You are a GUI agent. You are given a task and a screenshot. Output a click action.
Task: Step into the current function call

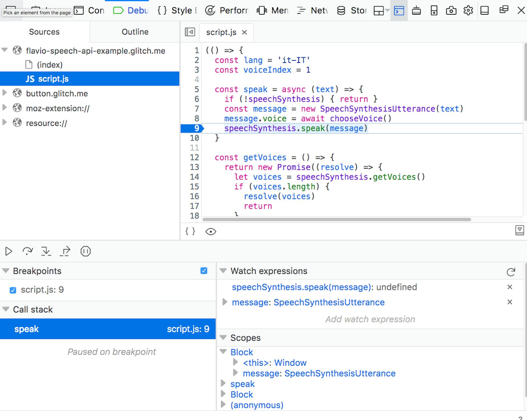coord(46,251)
